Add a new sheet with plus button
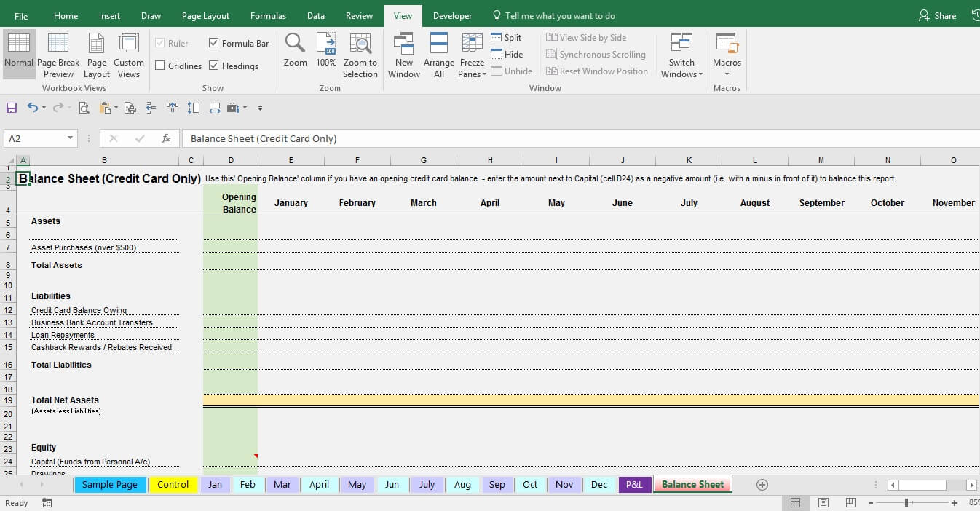Image resolution: width=980 pixels, height=511 pixels. tap(762, 484)
